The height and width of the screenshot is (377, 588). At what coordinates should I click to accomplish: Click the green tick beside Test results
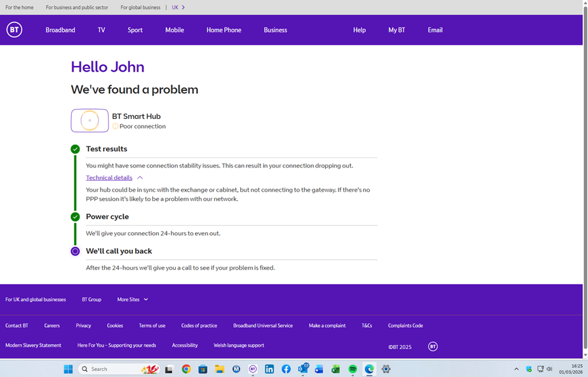click(75, 149)
